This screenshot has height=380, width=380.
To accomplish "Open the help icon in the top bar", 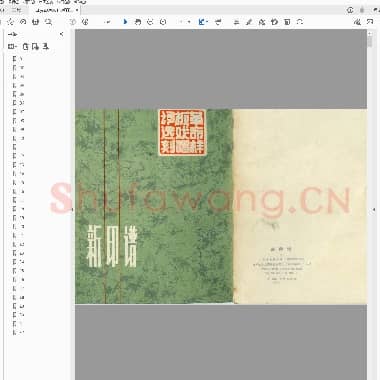I will (350, 10).
